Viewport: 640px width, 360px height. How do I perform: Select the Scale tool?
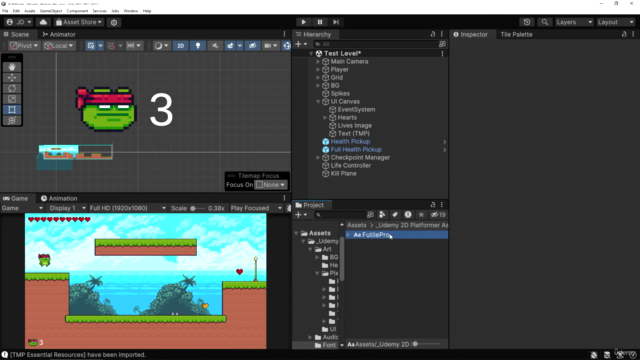click(x=12, y=99)
